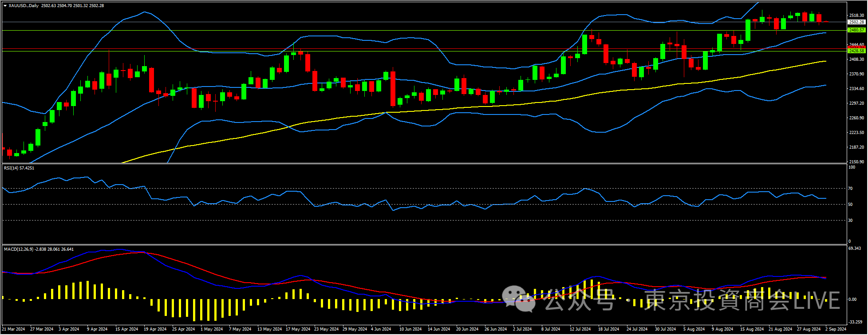Click the MACD scale value 69.343
Image resolution: width=868 pixels, height=335 pixels.
tap(855, 248)
